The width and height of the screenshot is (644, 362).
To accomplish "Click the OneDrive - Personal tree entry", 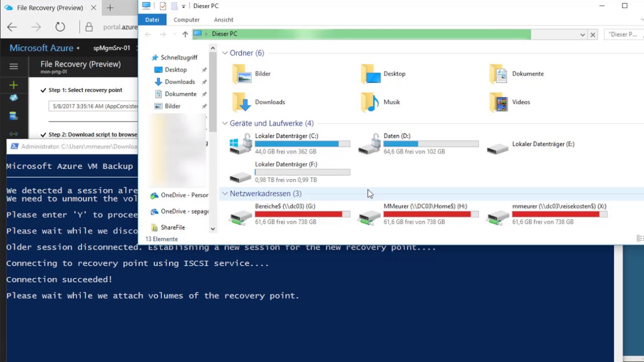I will 180,195.
